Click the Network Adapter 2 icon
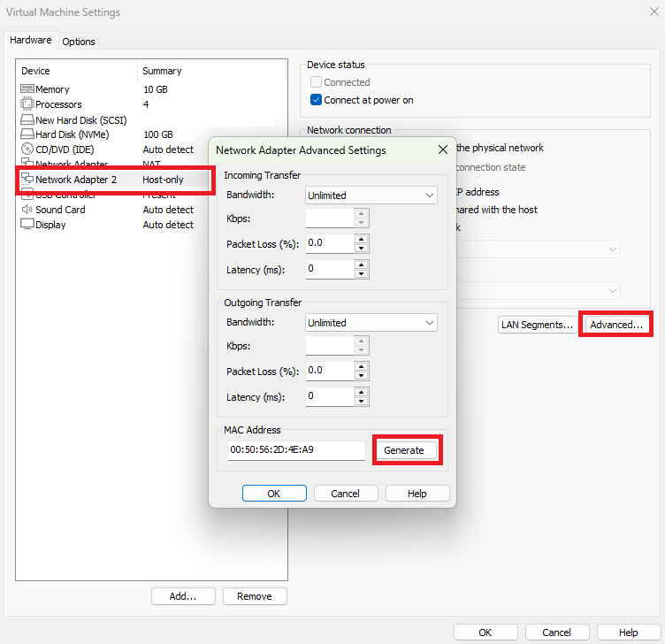Image resolution: width=665 pixels, height=644 pixels. [27, 179]
